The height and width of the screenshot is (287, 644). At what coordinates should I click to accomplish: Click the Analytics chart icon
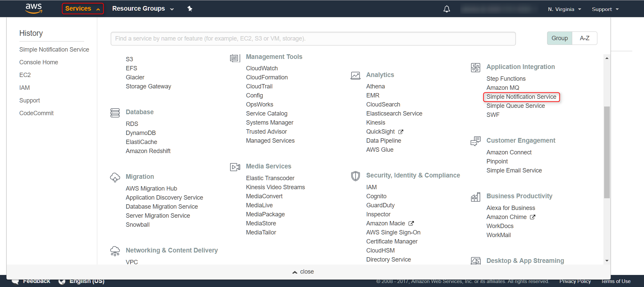pyautogui.click(x=355, y=76)
